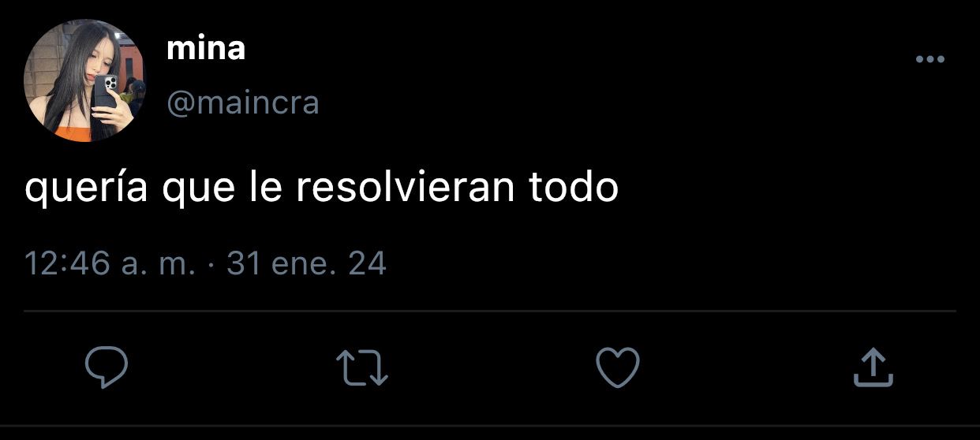Select the tweet text "quería que le resolvieran todo"
Viewport: 980px width, 440px height.
321,189
